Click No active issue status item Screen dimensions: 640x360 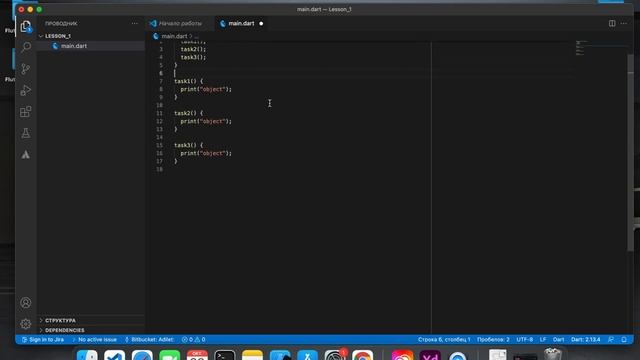[x=95, y=340]
